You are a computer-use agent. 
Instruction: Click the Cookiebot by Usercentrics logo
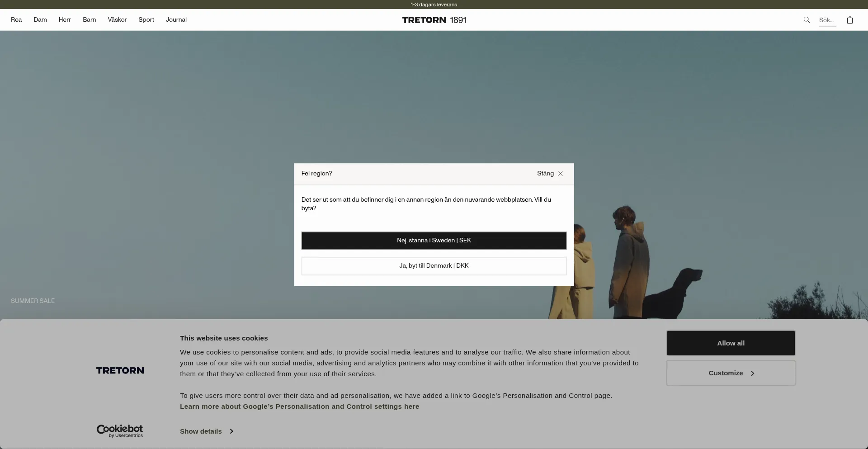pyautogui.click(x=120, y=431)
